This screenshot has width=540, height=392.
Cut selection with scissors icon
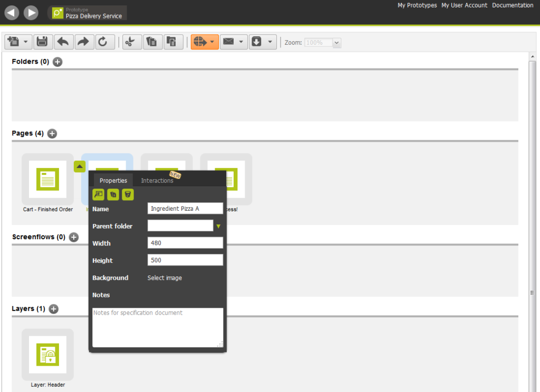132,42
